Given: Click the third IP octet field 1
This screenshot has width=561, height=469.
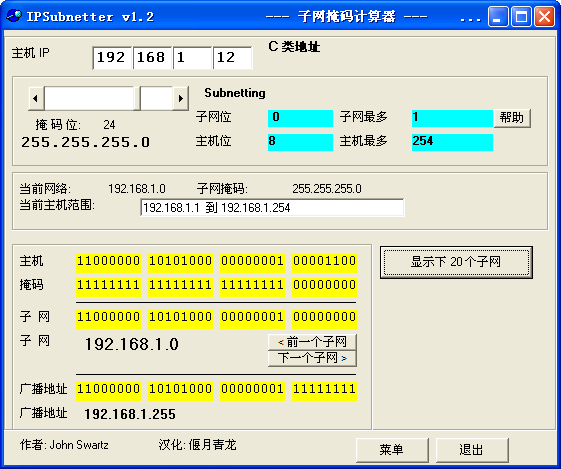Looking at the screenshot, I should point(192,58).
